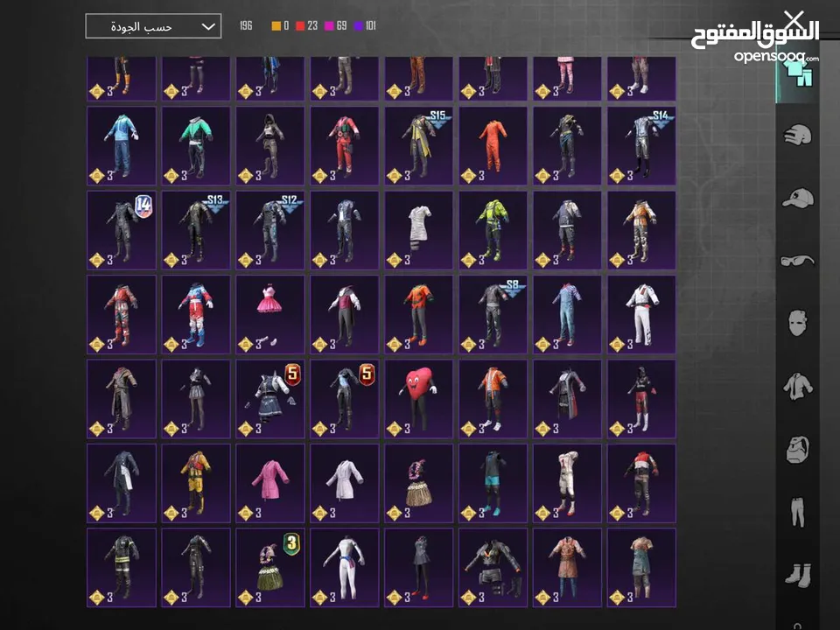Open the outfit sets category in sidebar

798,73
